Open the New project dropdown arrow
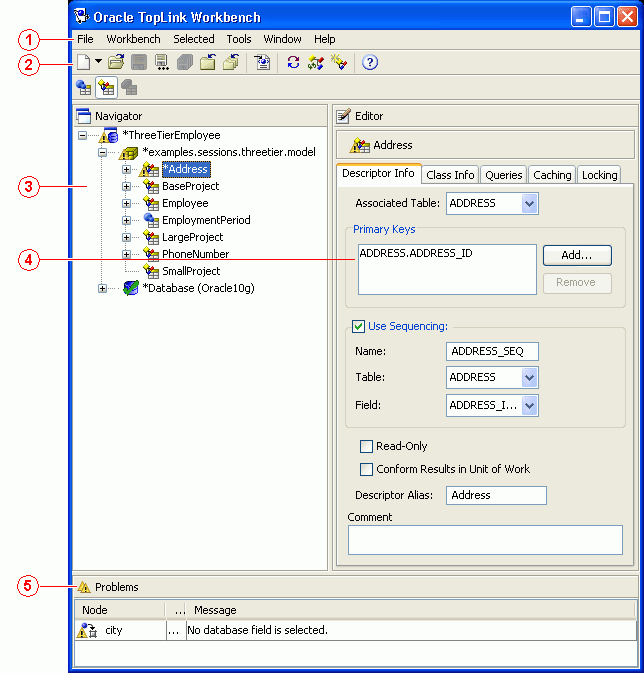Viewport: 644px width, 673px height. tap(98, 61)
